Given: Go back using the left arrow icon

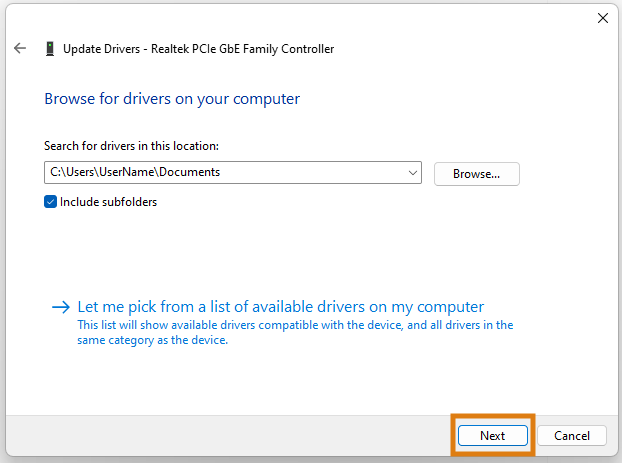Looking at the screenshot, I should click(20, 48).
